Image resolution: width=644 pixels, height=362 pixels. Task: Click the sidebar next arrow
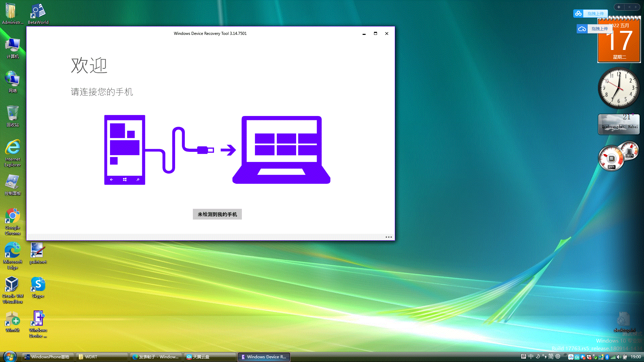click(x=636, y=7)
